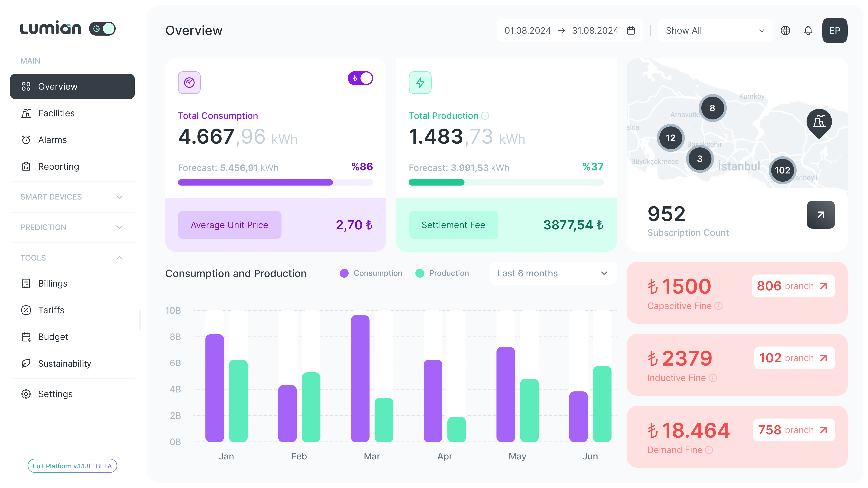Open subscription count details arrow button

(x=821, y=215)
